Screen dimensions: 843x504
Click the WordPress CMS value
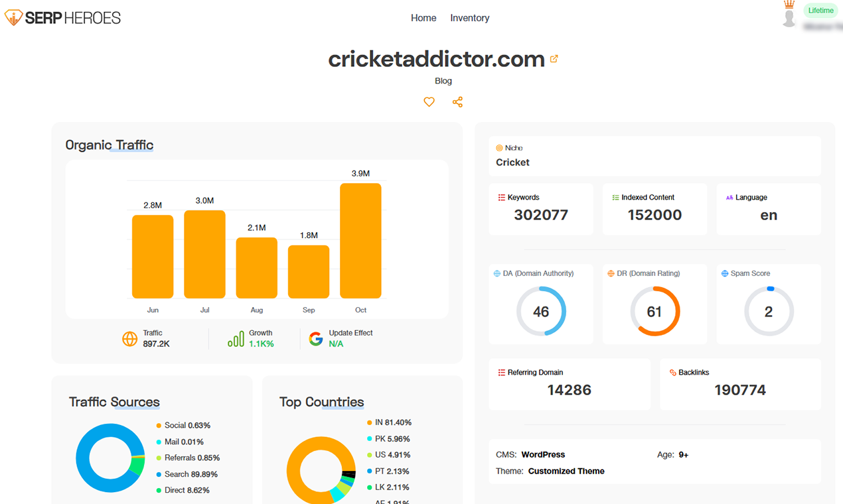pos(543,455)
